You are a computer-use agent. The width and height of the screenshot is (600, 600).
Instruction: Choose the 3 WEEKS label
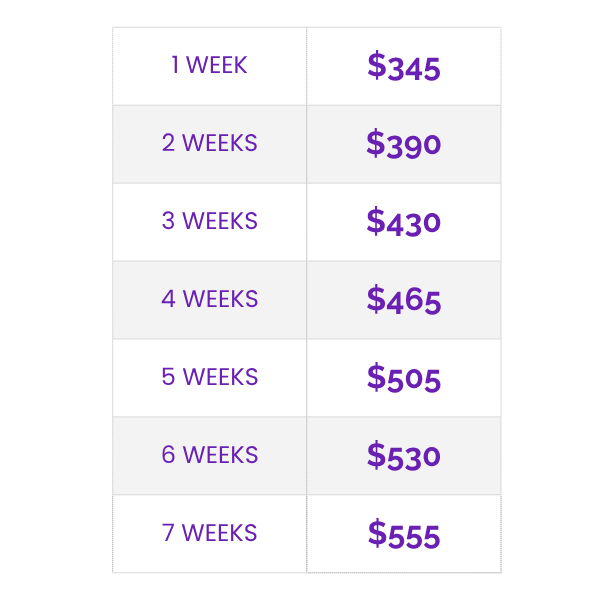click(x=209, y=222)
